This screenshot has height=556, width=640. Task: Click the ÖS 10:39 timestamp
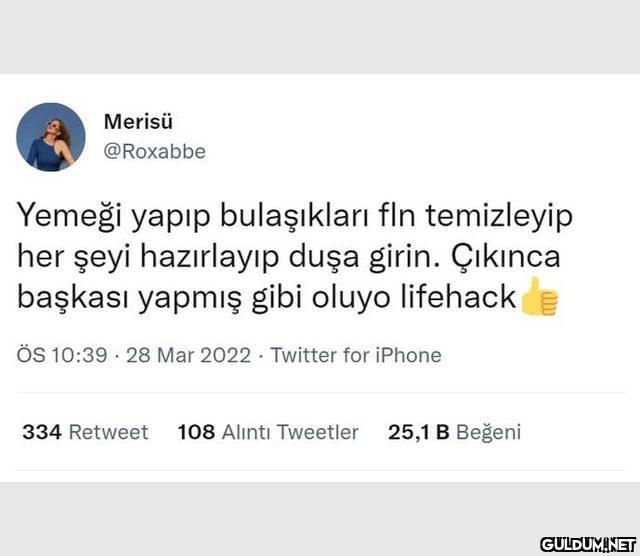(62, 355)
